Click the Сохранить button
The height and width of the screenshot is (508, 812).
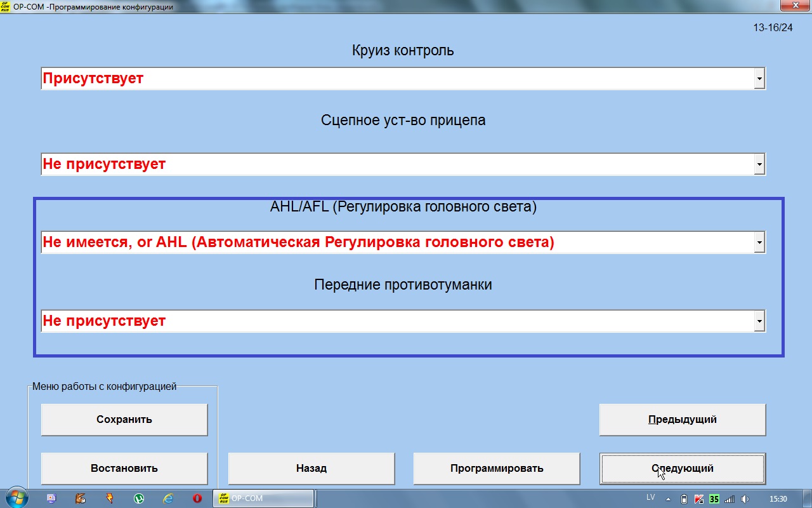pos(124,420)
